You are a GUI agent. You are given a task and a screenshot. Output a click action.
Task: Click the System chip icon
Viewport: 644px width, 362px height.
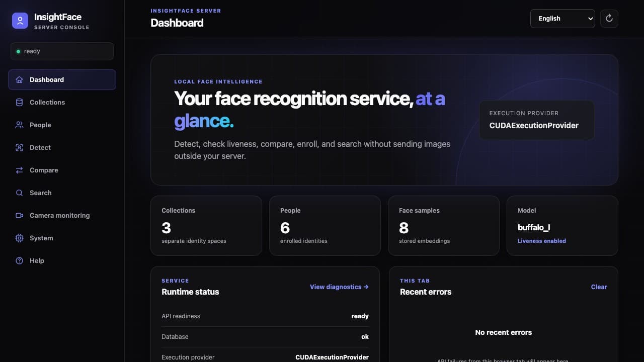click(20, 238)
